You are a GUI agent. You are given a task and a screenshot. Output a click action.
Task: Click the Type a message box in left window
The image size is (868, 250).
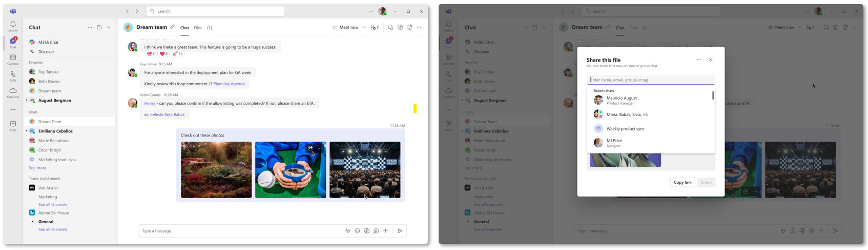pos(241,231)
